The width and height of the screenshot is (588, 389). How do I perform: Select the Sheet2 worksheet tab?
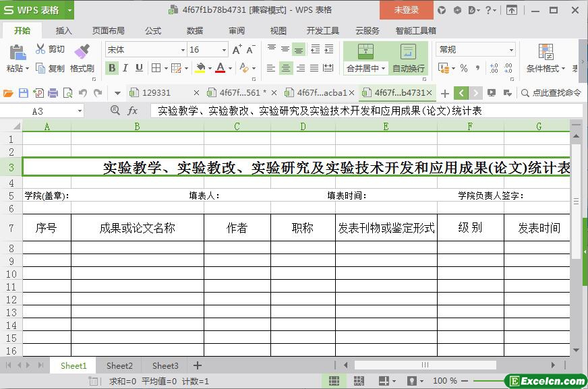click(x=119, y=365)
